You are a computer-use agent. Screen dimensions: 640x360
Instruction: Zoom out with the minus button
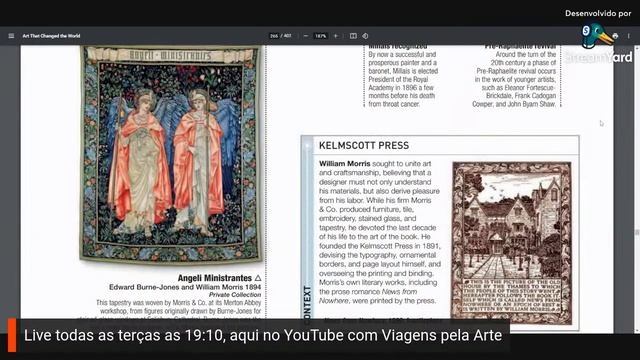[x=306, y=36]
